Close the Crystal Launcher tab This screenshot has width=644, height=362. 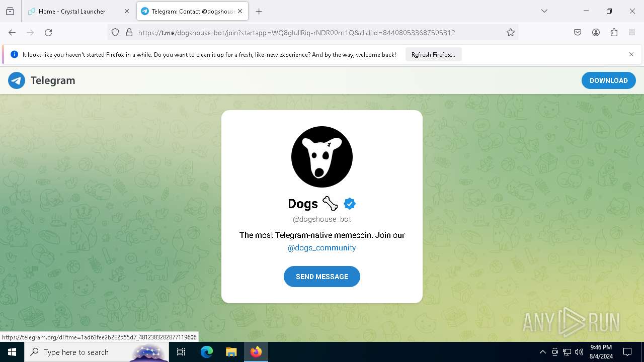[127, 11]
